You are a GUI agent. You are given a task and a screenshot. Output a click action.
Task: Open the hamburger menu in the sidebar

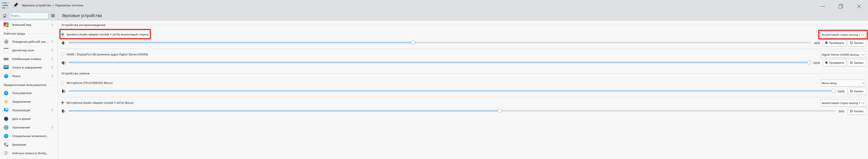coord(53,16)
